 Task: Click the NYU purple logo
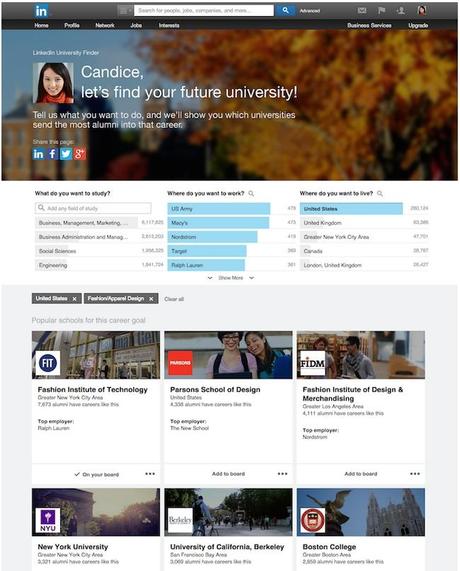coord(48,520)
